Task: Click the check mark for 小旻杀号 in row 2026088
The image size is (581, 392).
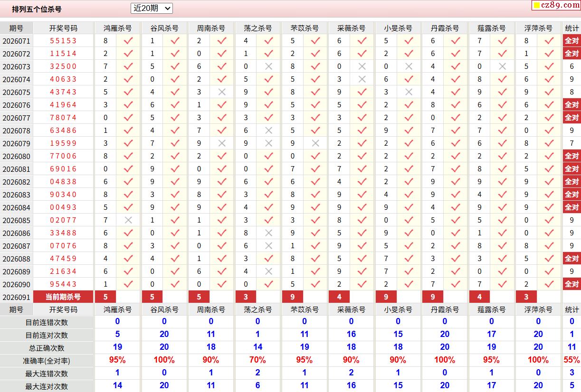Action: (409, 259)
